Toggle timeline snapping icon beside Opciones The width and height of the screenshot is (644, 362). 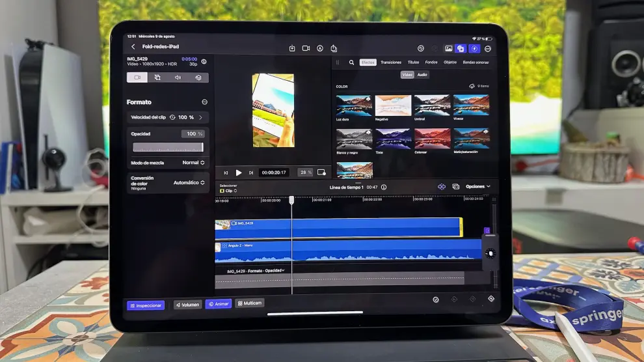click(442, 187)
